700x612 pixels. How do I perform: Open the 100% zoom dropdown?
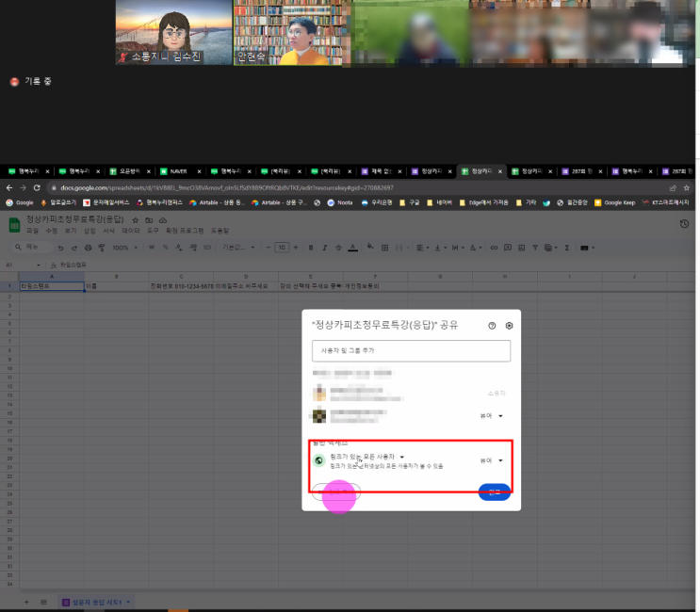pyautogui.click(x=124, y=248)
